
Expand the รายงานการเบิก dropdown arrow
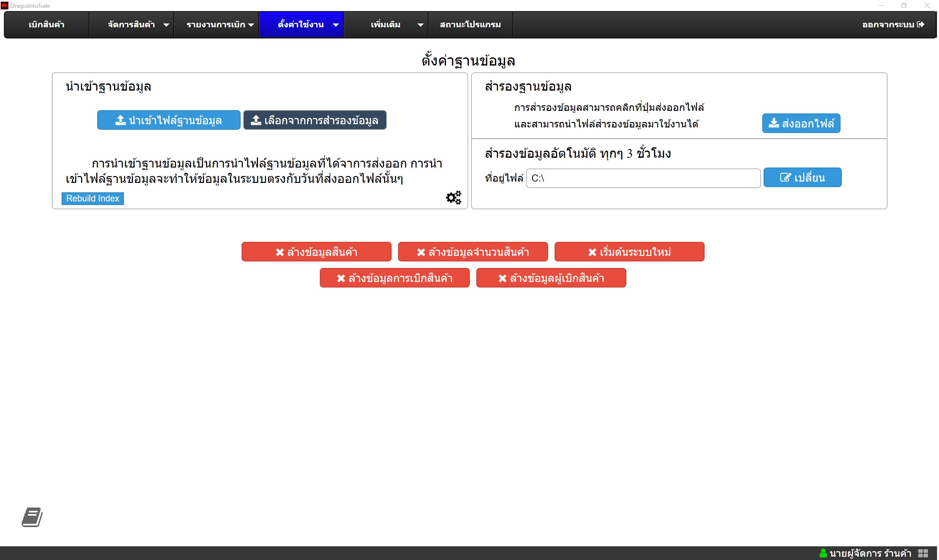[x=251, y=25]
